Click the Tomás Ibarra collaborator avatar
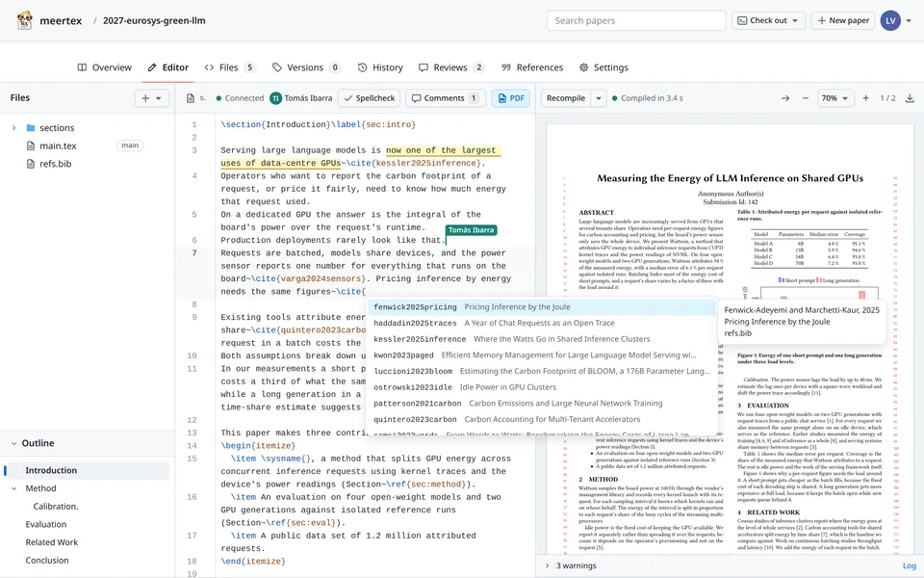This screenshot has height=578, width=924. pyautogui.click(x=275, y=98)
